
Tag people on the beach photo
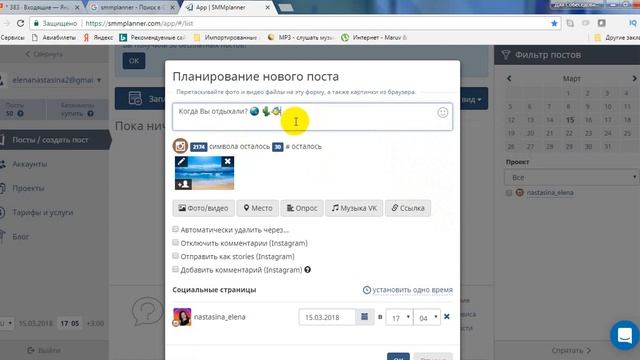coord(183,184)
